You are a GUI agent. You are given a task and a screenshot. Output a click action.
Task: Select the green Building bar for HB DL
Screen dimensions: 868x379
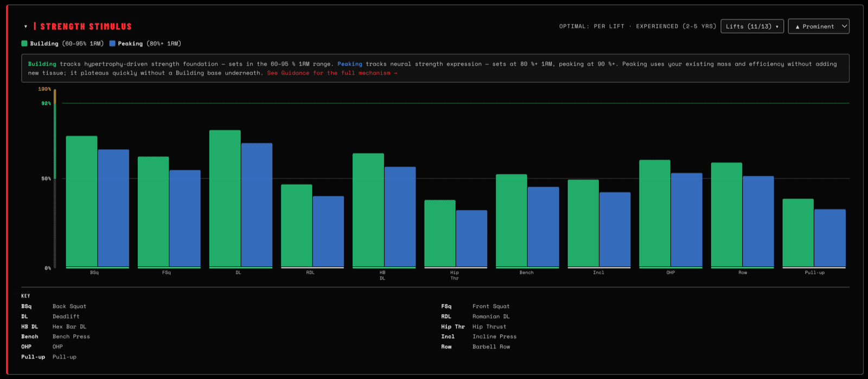tap(368, 210)
